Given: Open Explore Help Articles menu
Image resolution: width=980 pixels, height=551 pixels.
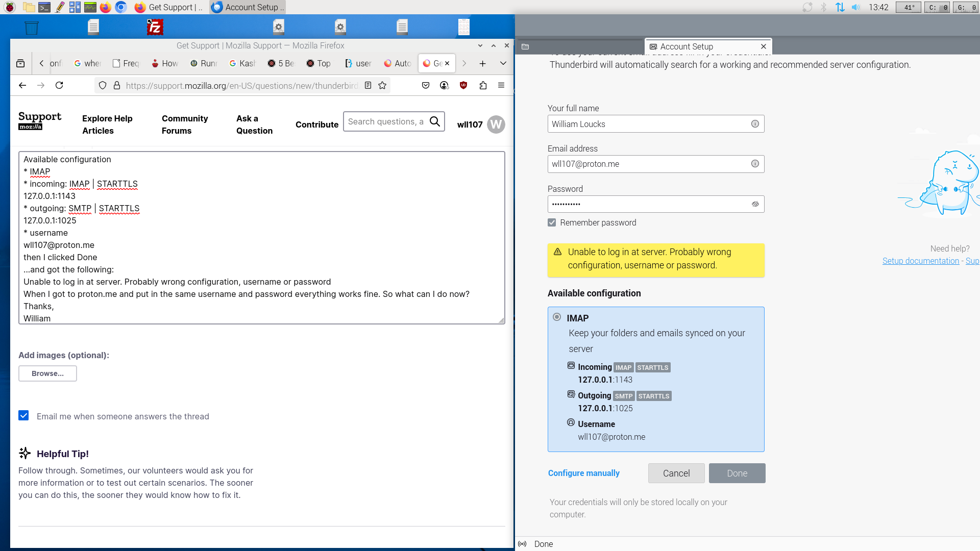Looking at the screenshot, I should [107, 124].
